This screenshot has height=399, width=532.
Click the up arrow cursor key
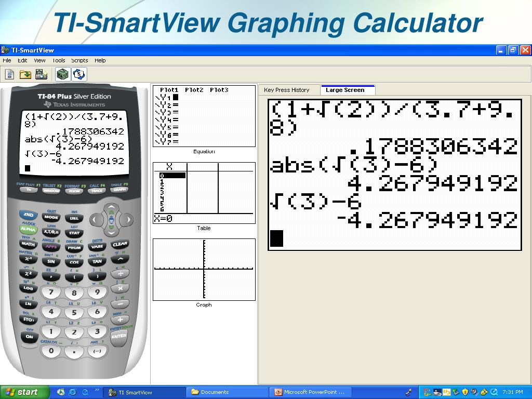111,207
